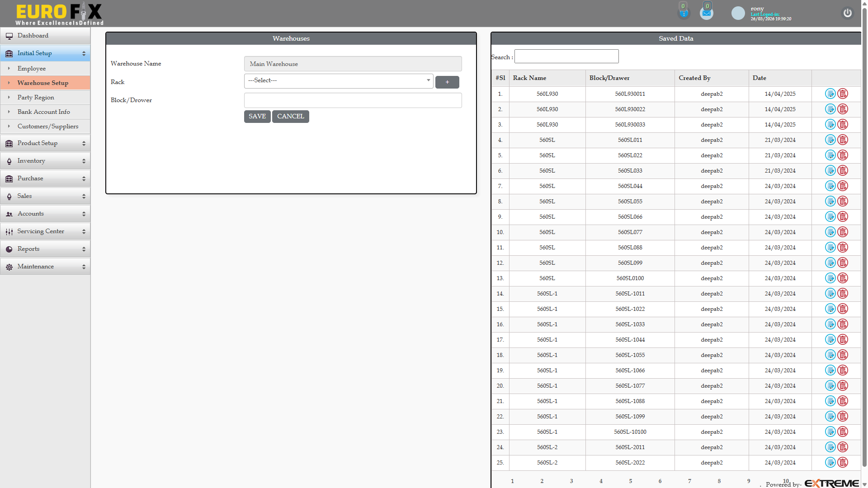
Task: Open the notifications bell icon
Action: pyautogui.click(x=684, y=12)
